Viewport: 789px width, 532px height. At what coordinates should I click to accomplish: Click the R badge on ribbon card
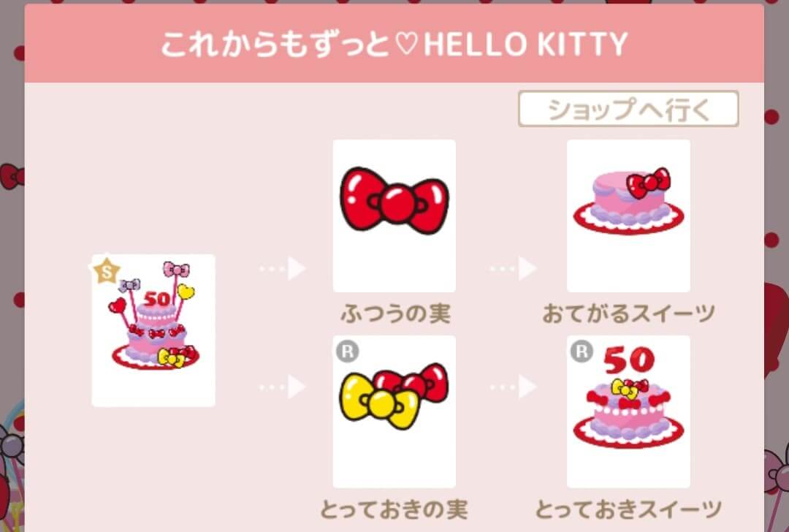point(347,351)
